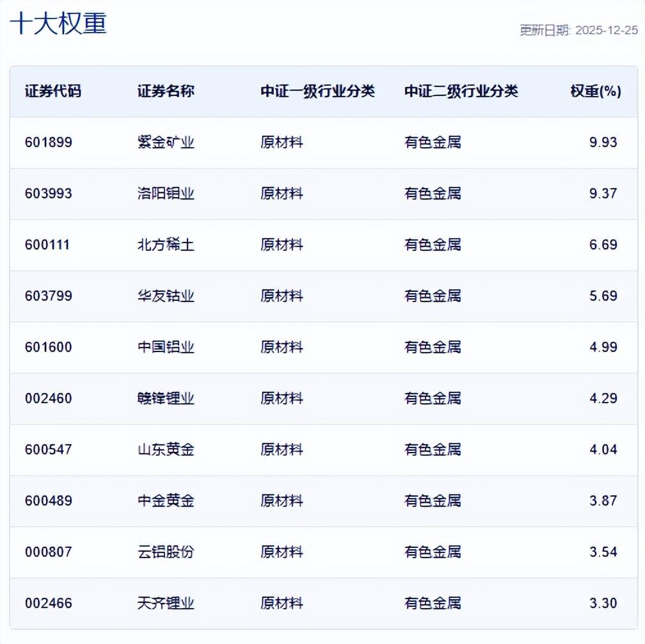Click 原材料 in the 紫金矿业 row
The height and width of the screenshot is (644, 645).
click(x=282, y=142)
